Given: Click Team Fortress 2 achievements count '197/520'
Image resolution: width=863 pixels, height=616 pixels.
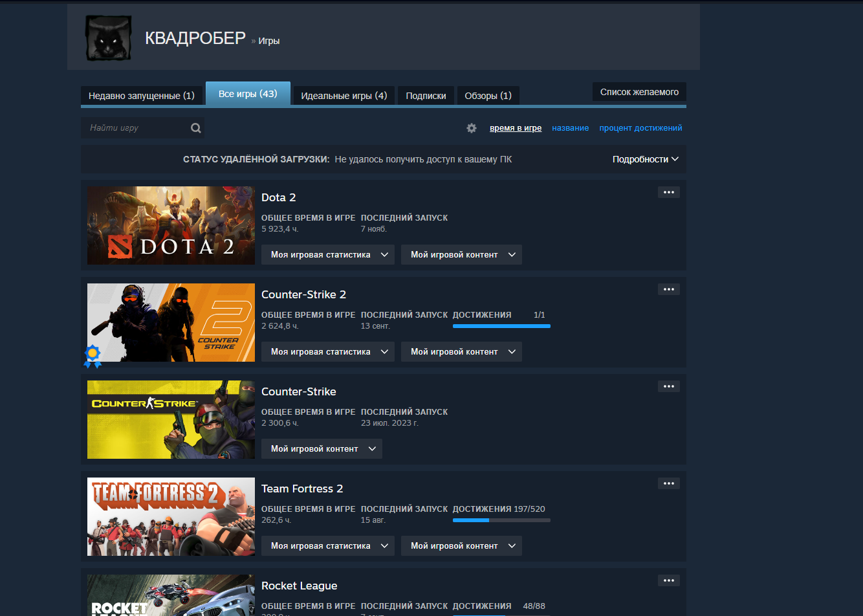Looking at the screenshot, I should pyautogui.click(x=530, y=509).
